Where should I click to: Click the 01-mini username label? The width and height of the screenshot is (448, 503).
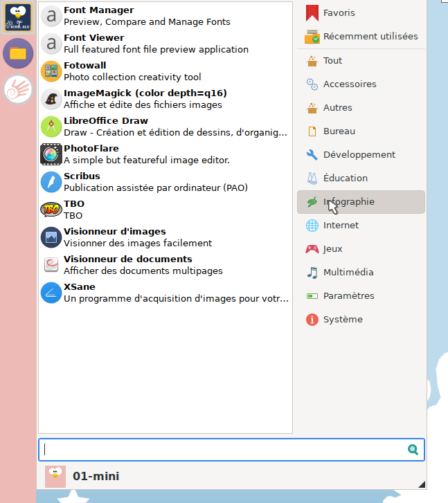(x=96, y=477)
